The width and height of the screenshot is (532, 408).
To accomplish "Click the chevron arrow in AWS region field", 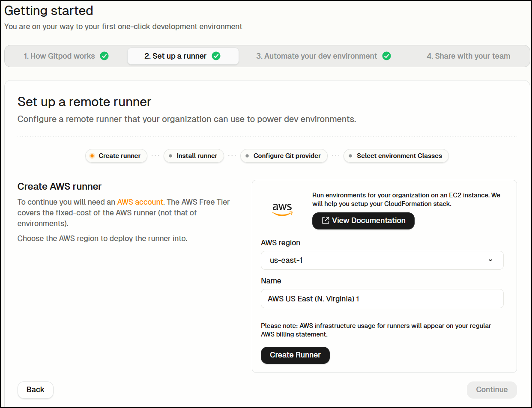I will coord(490,260).
